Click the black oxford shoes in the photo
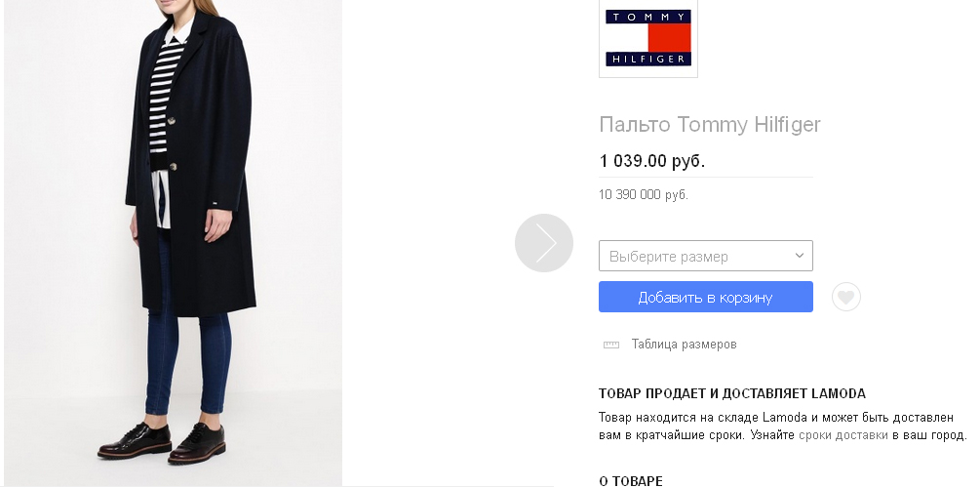The height and width of the screenshot is (488, 980). [x=161, y=440]
